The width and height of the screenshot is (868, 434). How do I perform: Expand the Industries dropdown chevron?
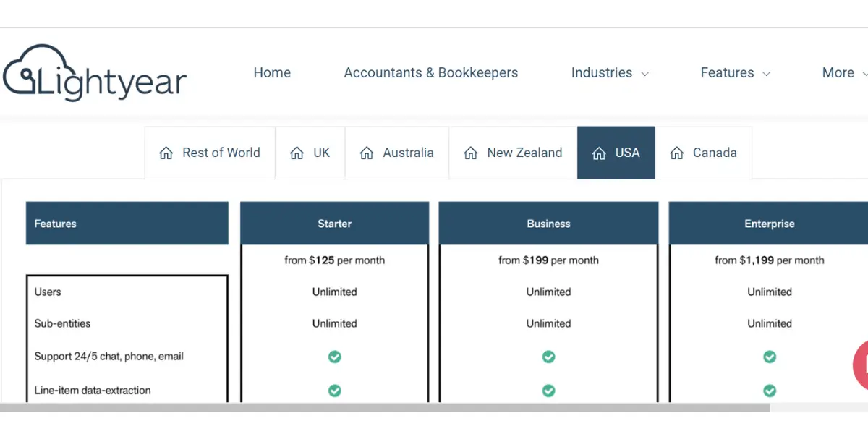[645, 74]
